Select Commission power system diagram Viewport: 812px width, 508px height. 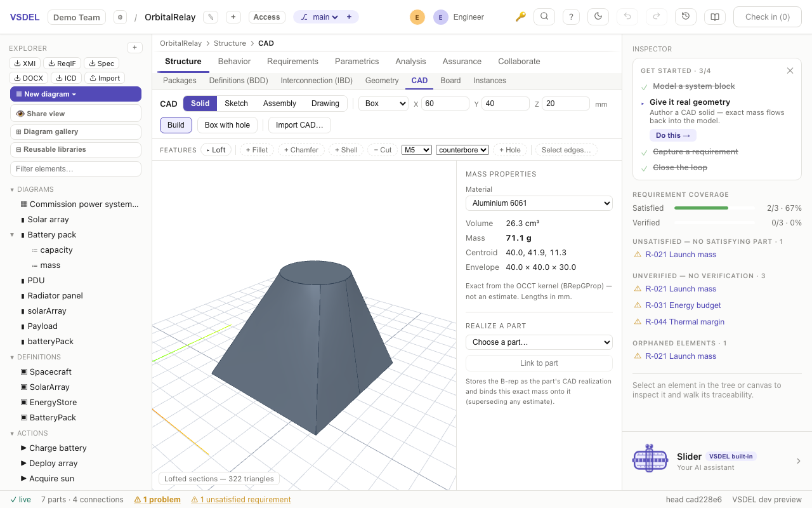tap(79, 204)
